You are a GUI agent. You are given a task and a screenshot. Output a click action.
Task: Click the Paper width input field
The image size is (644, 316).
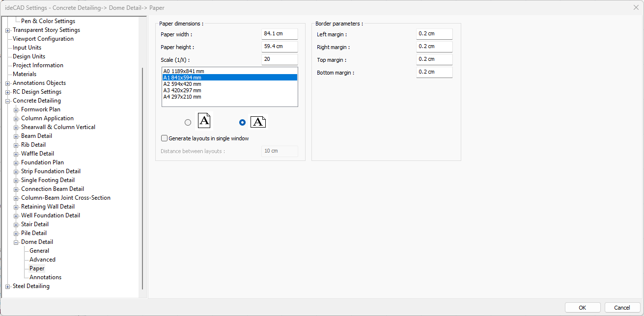[x=280, y=34]
